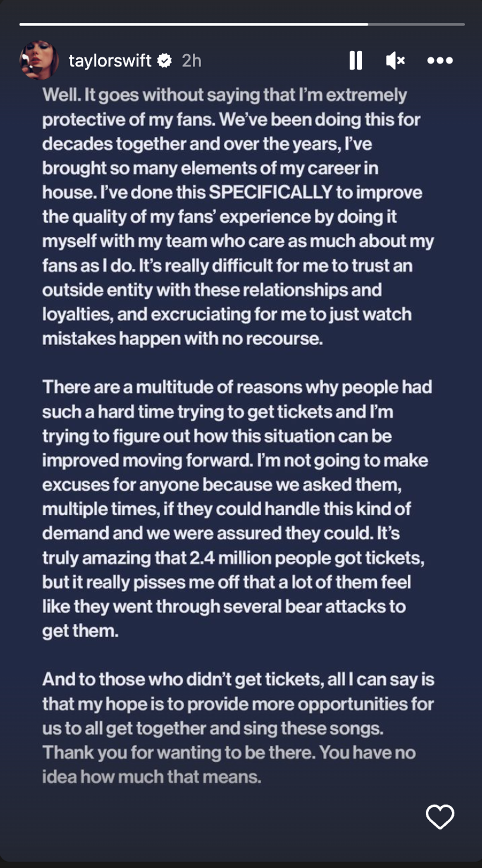Tap the line ending "mistakes happen with no recourse"
Image resolution: width=482 pixels, height=868 pixels.
182,338
